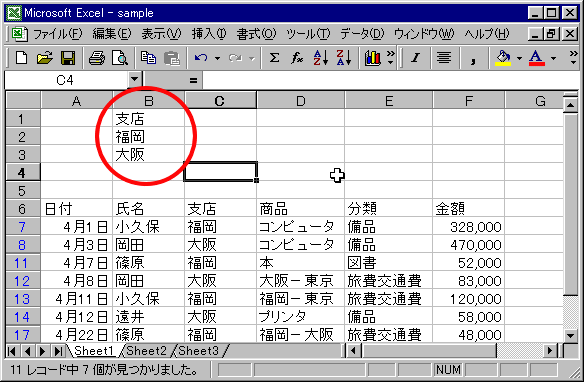This screenshot has height=382, width=584.
Task: Expand the Name Box dropdown arrow
Action: coord(134,79)
